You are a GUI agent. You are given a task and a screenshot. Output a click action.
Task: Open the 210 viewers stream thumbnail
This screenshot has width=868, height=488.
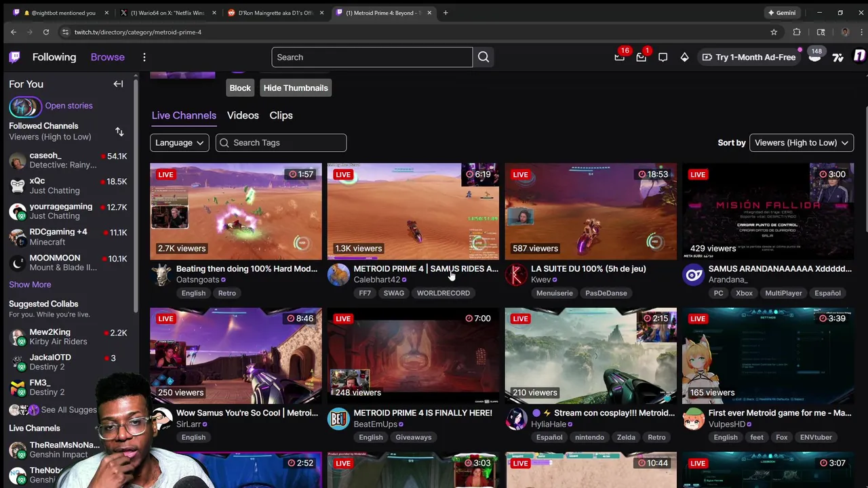click(591, 356)
